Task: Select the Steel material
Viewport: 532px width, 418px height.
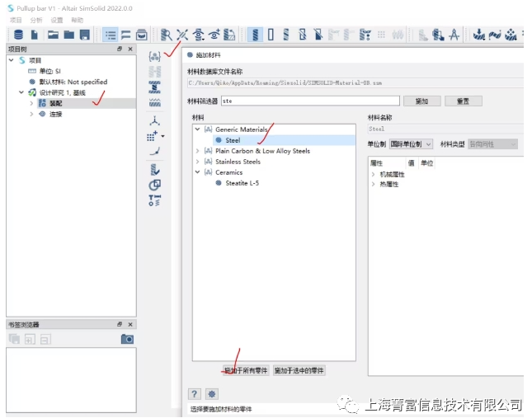Action: (x=233, y=140)
